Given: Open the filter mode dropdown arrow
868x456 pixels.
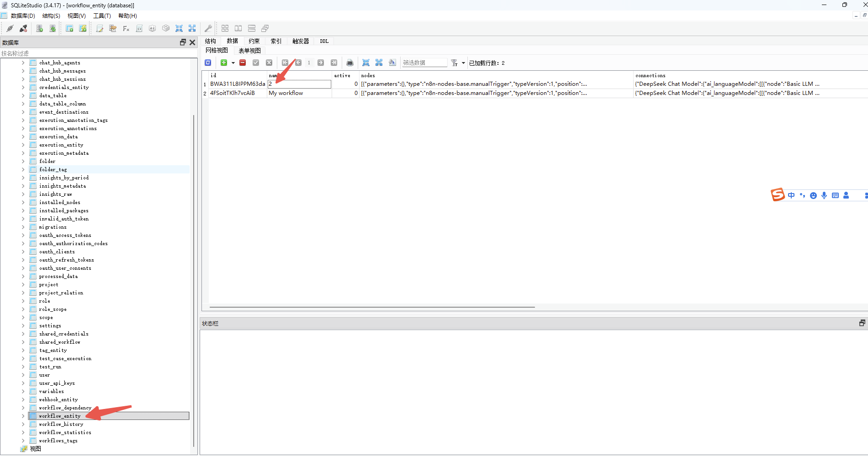Looking at the screenshot, I should pos(463,63).
